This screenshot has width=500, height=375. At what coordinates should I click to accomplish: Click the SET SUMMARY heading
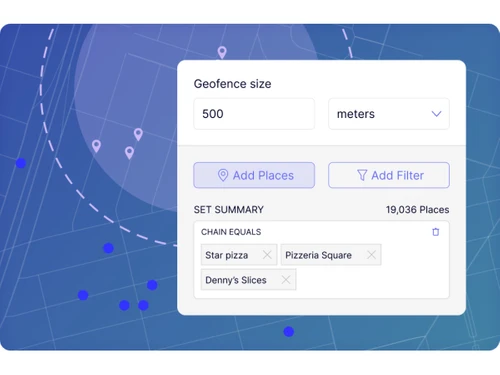pyautogui.click(x=229, y=210)
